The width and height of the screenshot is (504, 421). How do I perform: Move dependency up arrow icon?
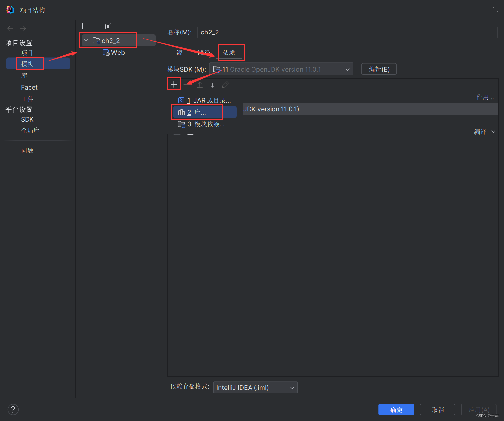pyautogui.click(x=199, y=85)
